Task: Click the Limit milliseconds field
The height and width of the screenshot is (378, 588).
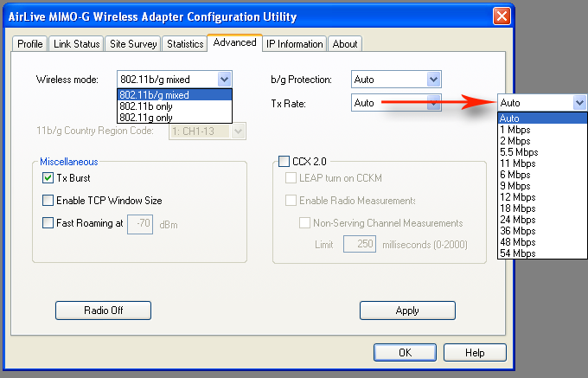Action: pyautogui.click(x=360, y=244)
